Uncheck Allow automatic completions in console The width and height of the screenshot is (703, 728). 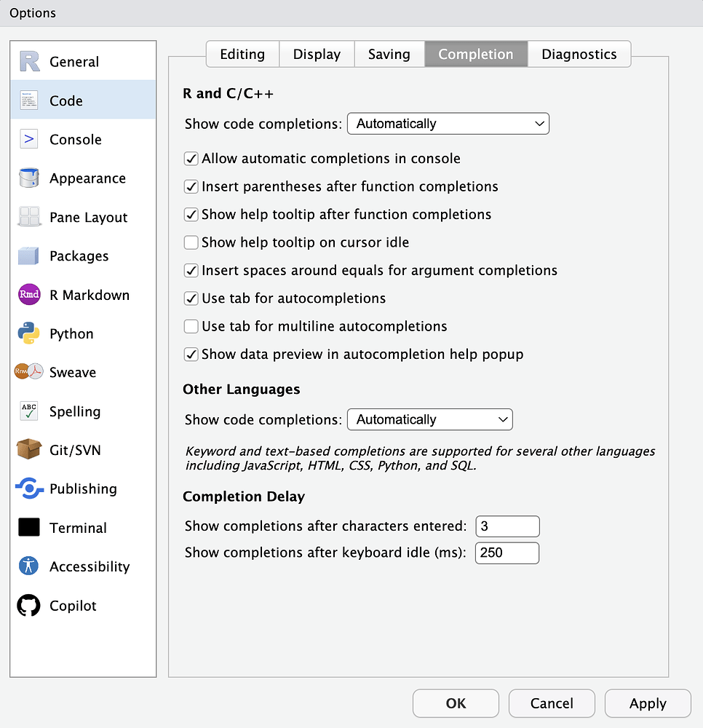tap(191, 158)
